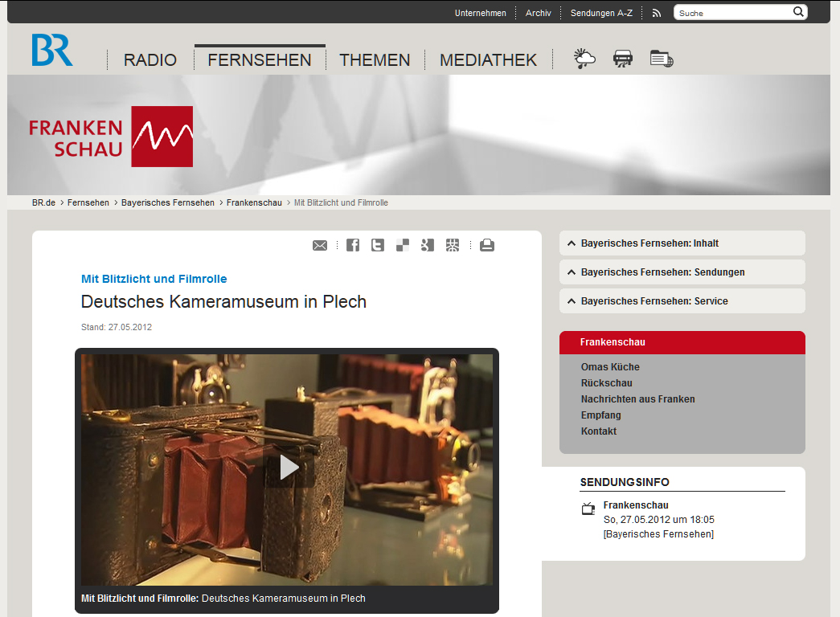Bookmark the article with the Delicious icon
Image resolution: width=840 pixels, height=617 pixels.
403,245
